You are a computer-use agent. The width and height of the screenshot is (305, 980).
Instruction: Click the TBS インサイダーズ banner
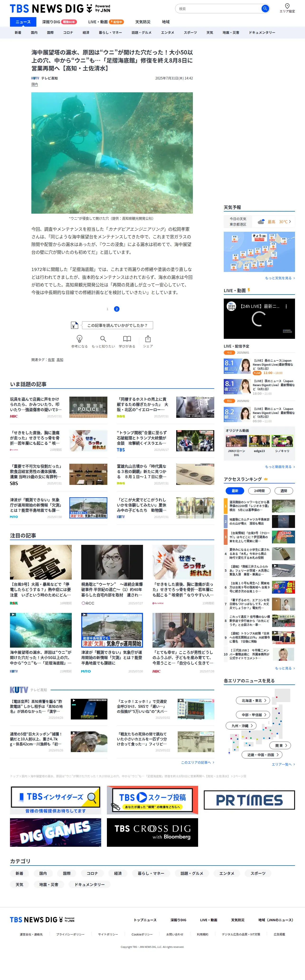55,800
